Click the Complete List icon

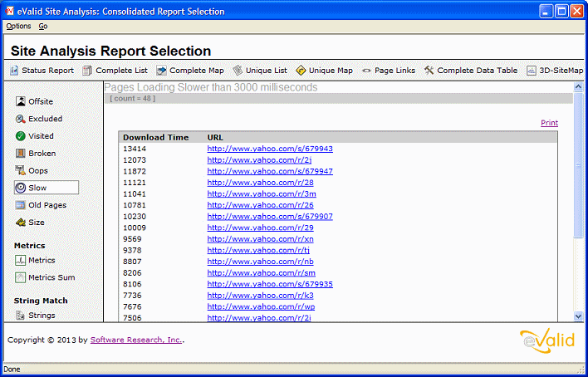87,71
